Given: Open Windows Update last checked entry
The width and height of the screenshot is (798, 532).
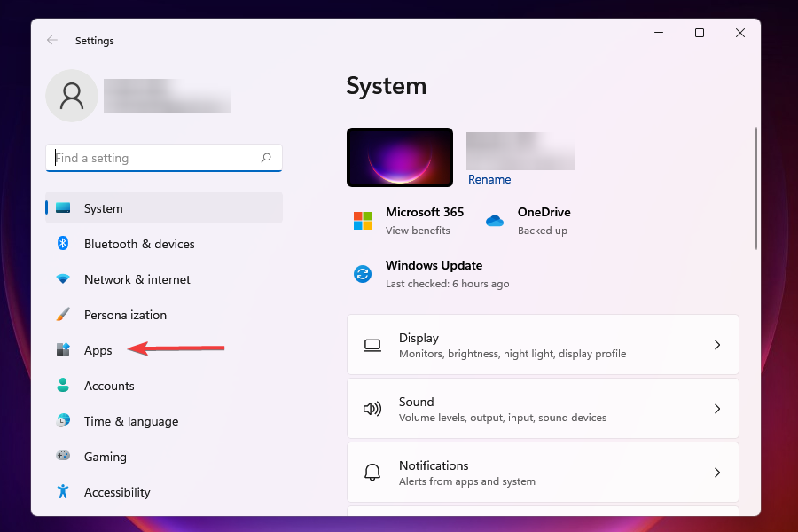Looking at the screenshot, I should (x=448, y=284).
